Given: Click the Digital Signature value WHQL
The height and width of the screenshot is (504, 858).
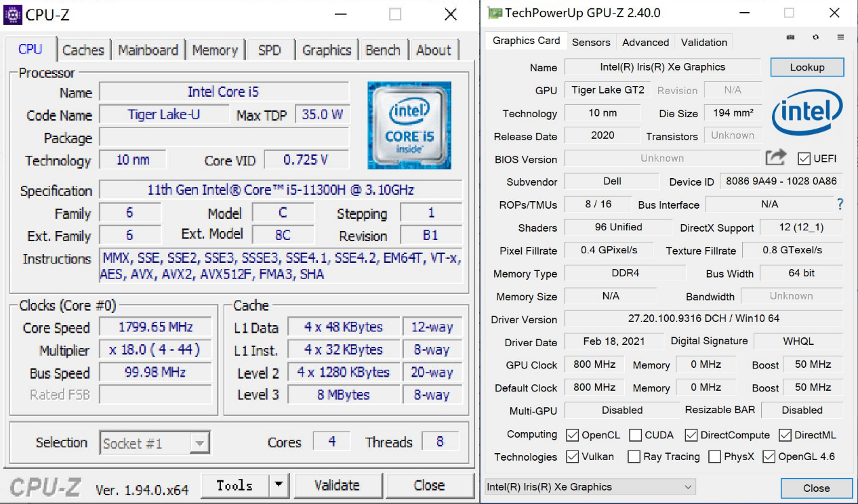Looking at the screenshot, I should tap(798, 341).
